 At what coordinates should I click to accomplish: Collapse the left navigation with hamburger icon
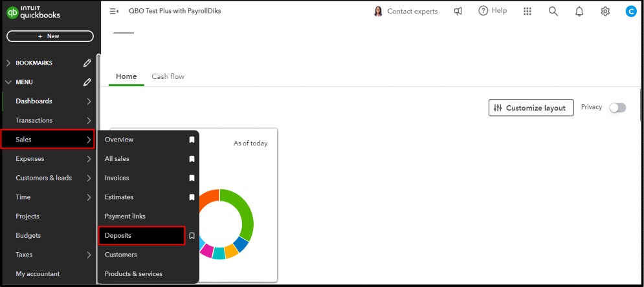[x=114, y=12]
